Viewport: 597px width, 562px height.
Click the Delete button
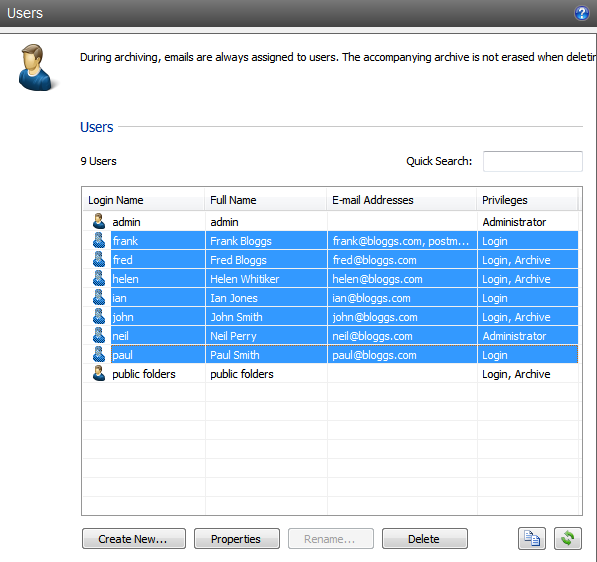(425, 539)
